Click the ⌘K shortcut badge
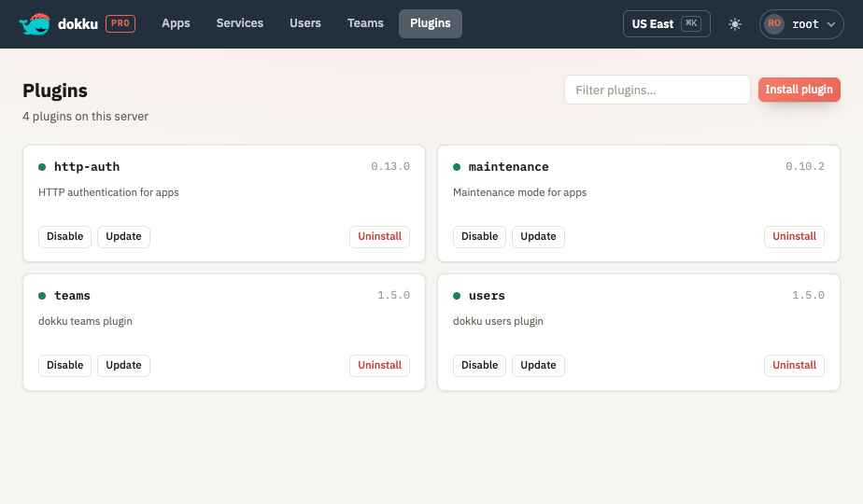Image resolution: width=863 pixels, height=504 pixels. pyautogui.click(x=691, y=23)
